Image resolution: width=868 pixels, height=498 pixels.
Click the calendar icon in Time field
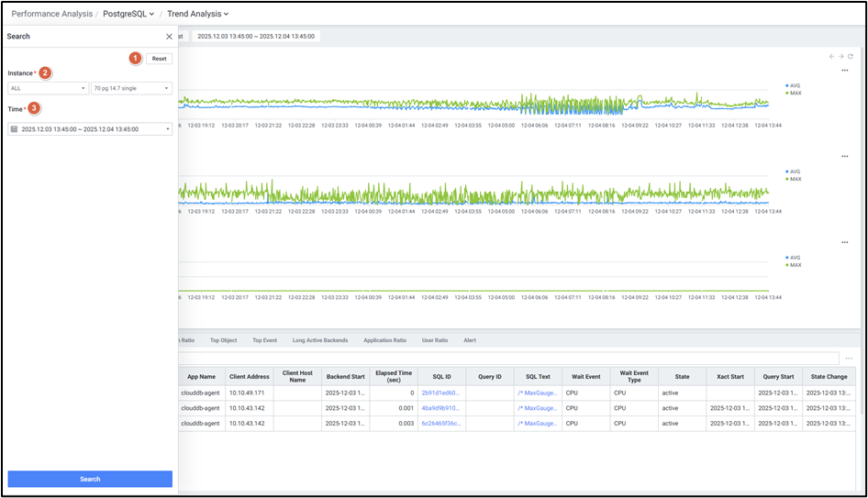[14, 129]
